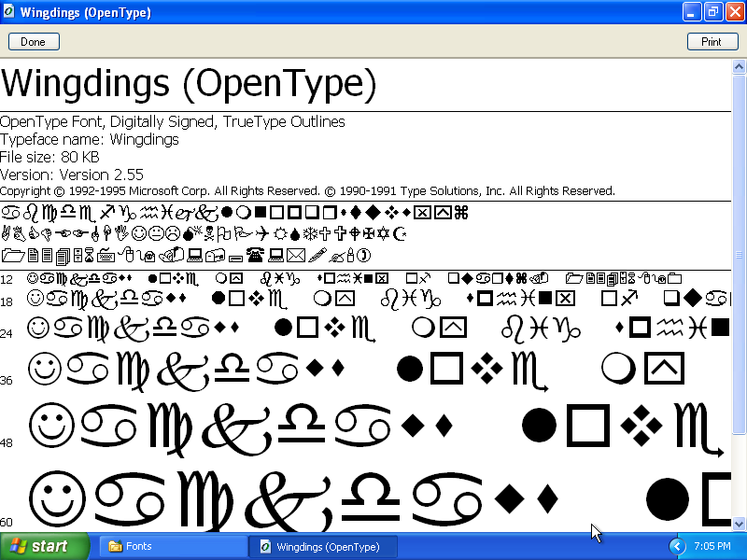Click the vertical scrollbar thumb
Image resolution: width=747 pixels, height=560 pixels.
pyautogui.click(x=739, y=254)
